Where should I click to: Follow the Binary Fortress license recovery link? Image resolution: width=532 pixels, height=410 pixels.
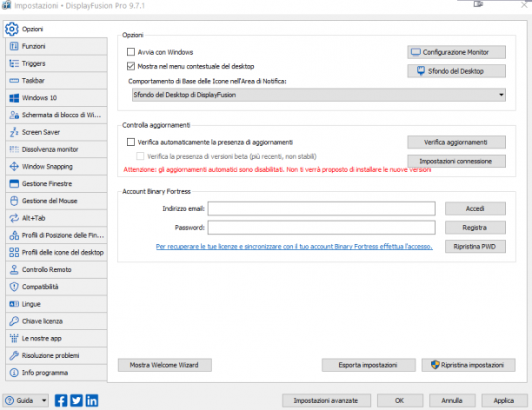coord(294,247)
